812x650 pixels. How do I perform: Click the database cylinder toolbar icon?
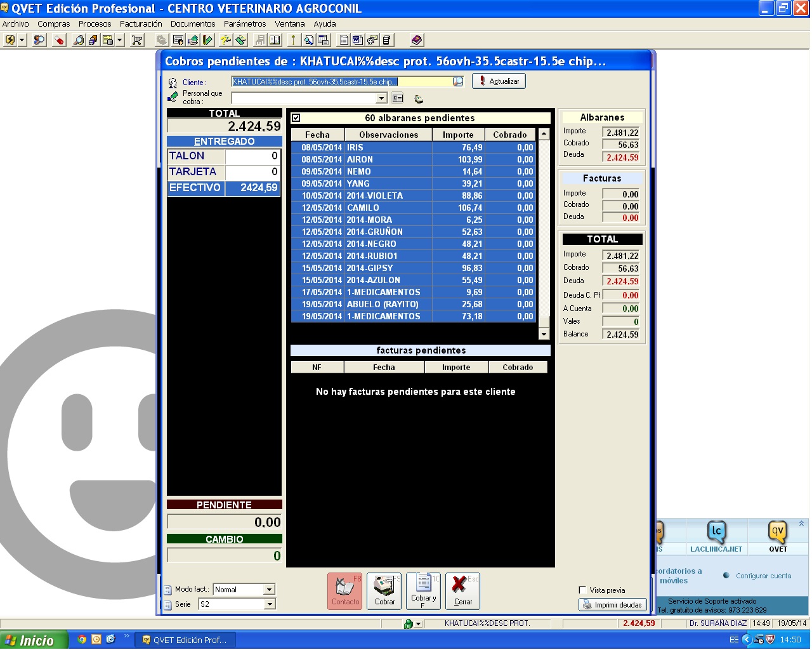coord(388,40)
